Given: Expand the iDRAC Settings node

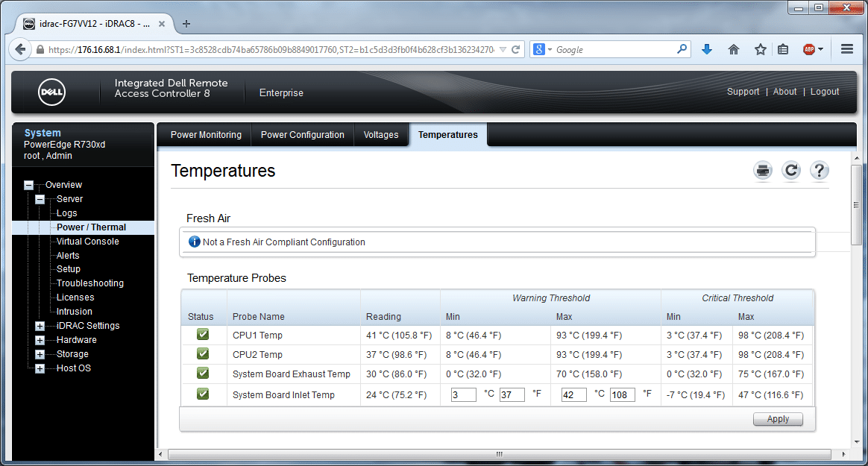Looking at the screenshot, I should coord(40,326).
